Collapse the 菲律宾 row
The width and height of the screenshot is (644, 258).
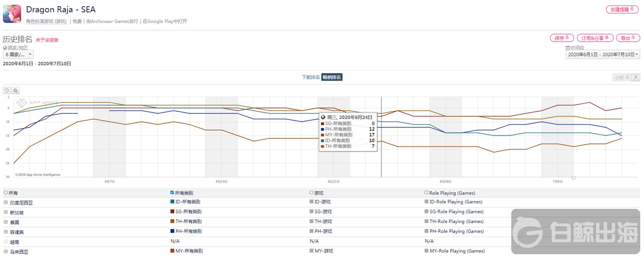[x=6, y=232]
